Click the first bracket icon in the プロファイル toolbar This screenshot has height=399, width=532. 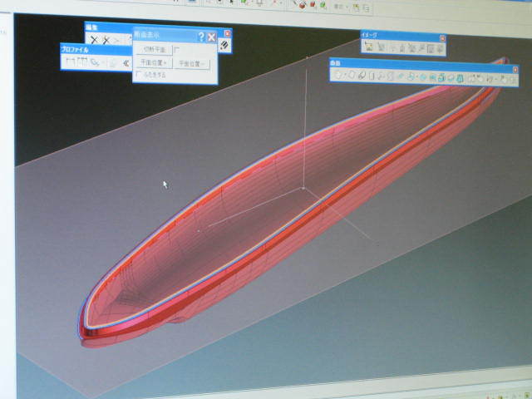click(70, 62)
